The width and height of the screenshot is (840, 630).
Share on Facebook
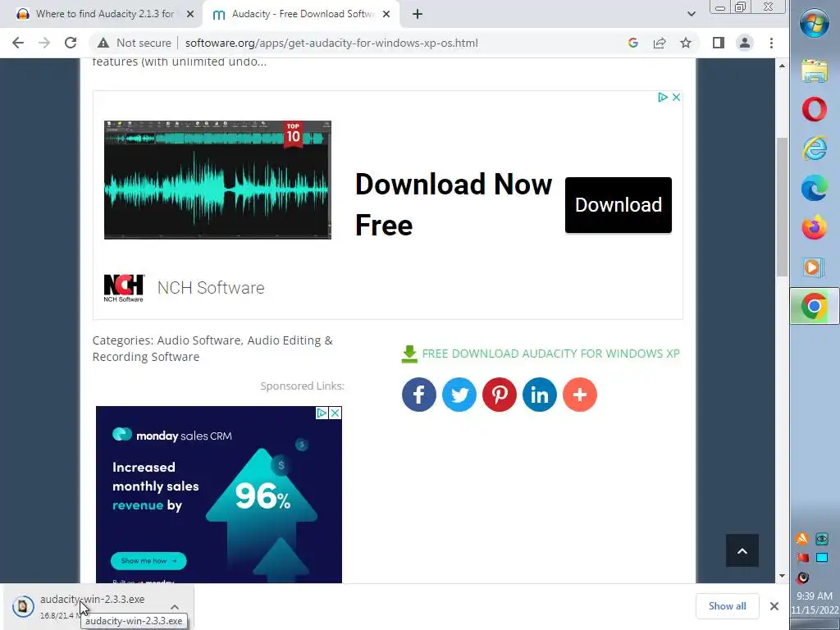(x=419, y=395)
